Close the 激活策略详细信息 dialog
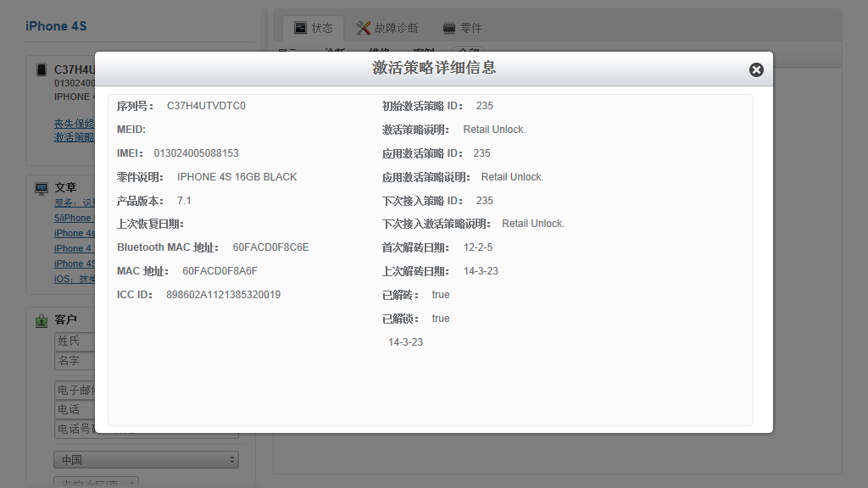The width and height of the screenshot is (868, 488). (756, 69)
